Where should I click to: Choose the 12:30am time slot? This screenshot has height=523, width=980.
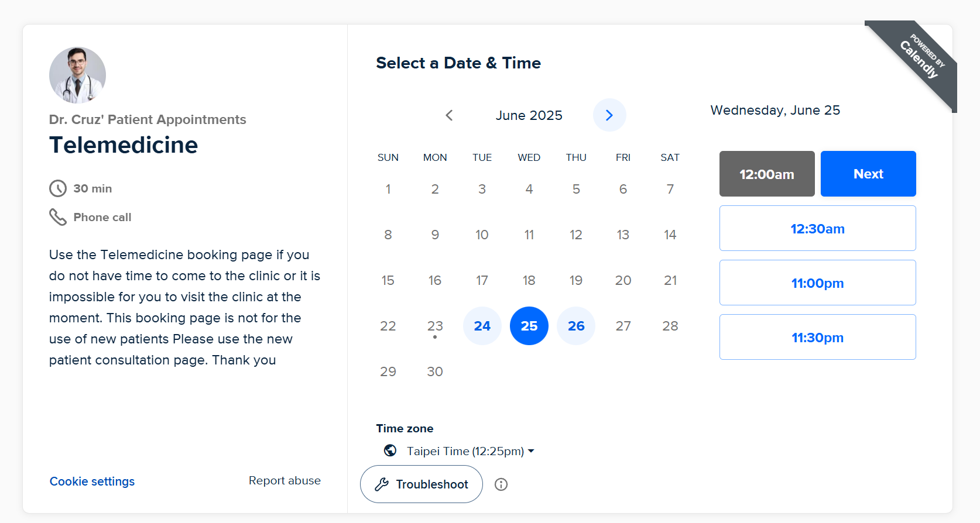point(818,228)
